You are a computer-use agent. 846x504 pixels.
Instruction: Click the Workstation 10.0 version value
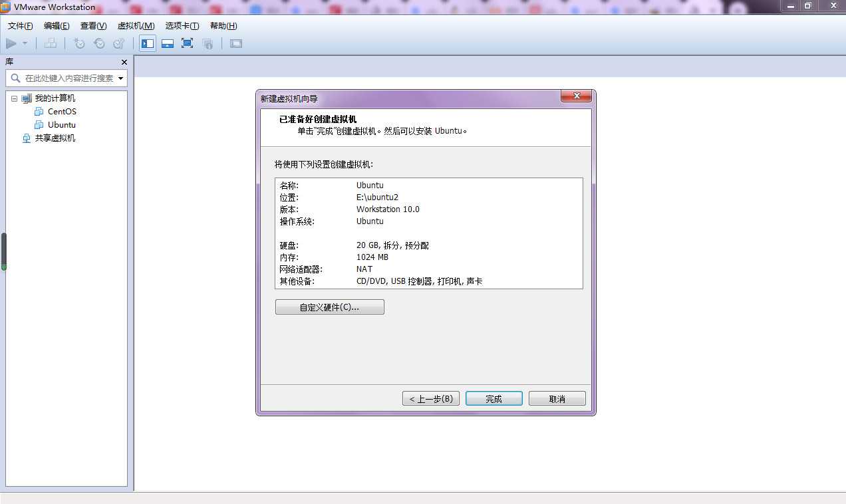pyautogui.click(x=388, y=209)
